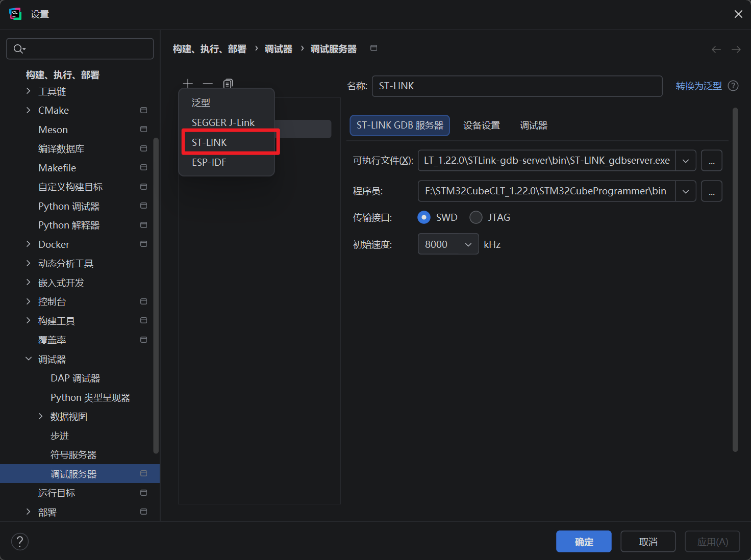Click the 转换为泛型 link
751x560 pixels.
pos(699,86)
